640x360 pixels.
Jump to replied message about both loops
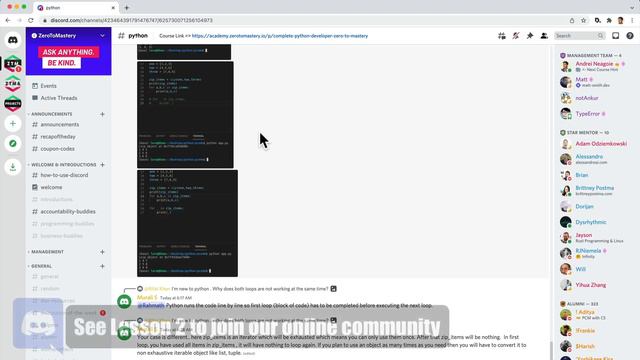pyautogui.click(x=250, y=289)
